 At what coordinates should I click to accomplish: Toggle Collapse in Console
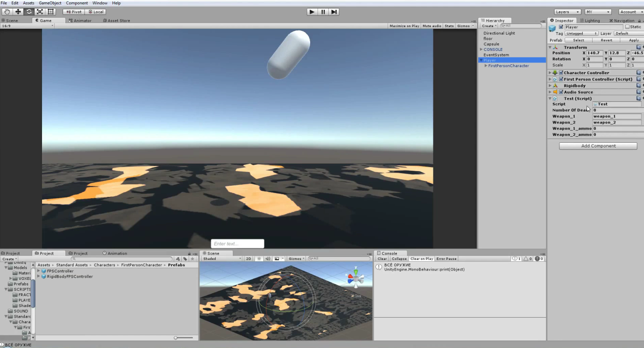point(399,258)
